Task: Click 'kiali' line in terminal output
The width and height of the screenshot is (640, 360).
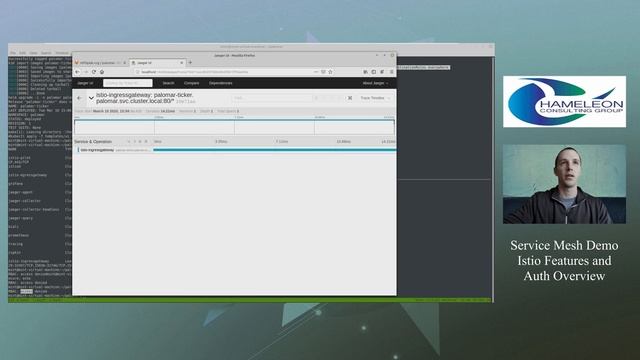Action: pyautogui.click(x=13, y=227)
